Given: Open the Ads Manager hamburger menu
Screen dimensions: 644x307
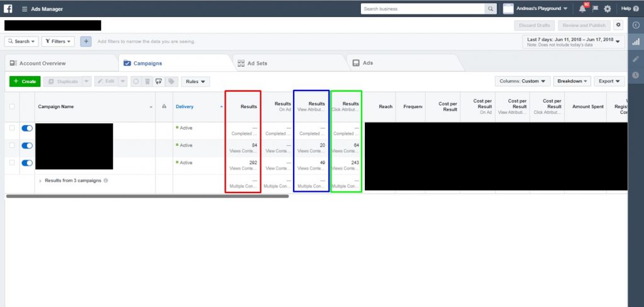Looking at the screenshot, I should pos(25,9).
